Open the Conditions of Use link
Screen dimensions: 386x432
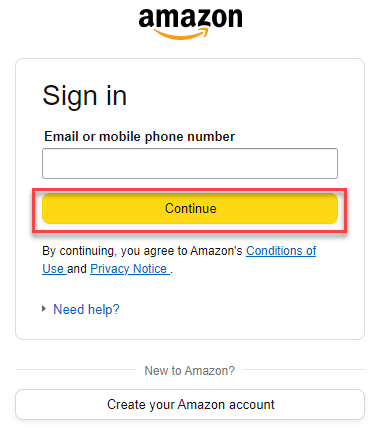[179, 260]
